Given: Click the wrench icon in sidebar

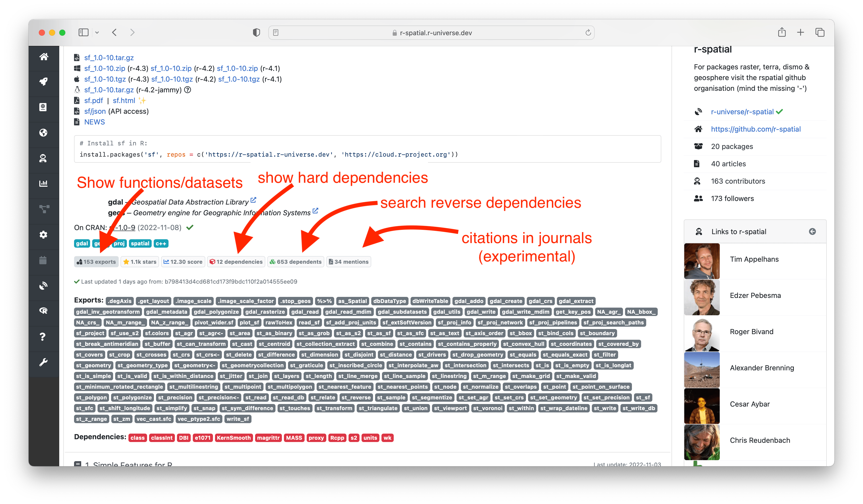Looking at the screenshot, I should click(x=43, y=362).
